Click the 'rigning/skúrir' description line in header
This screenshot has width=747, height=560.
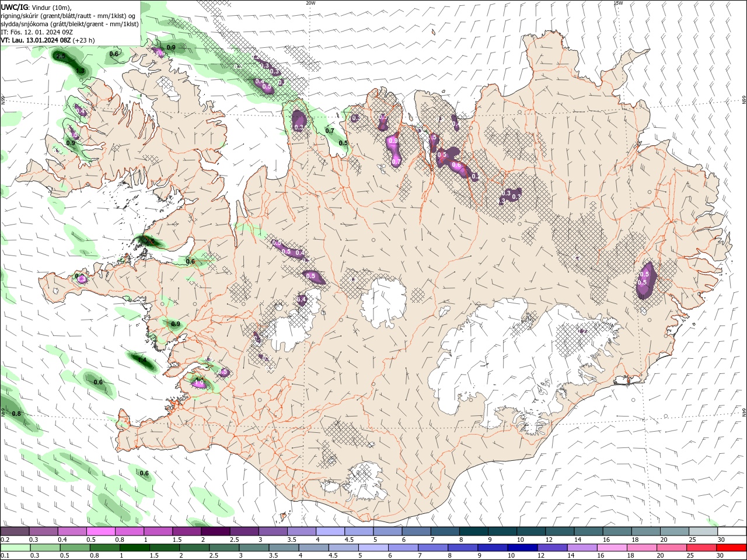click(x=68, y=15)
